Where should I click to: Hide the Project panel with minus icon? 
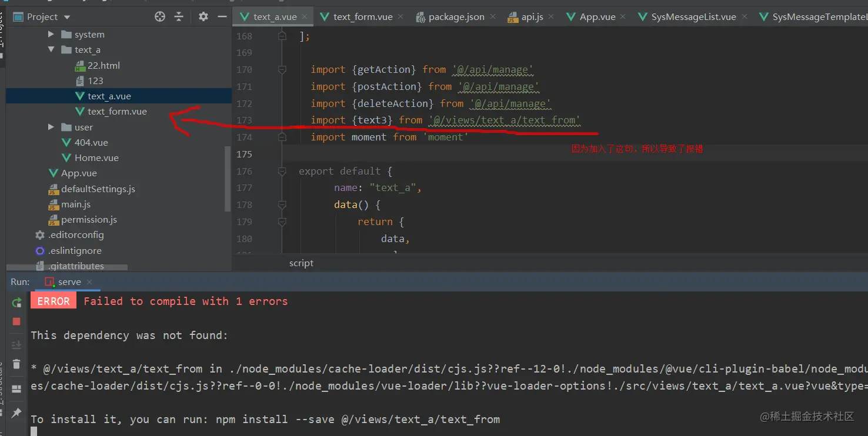(222, 17)
